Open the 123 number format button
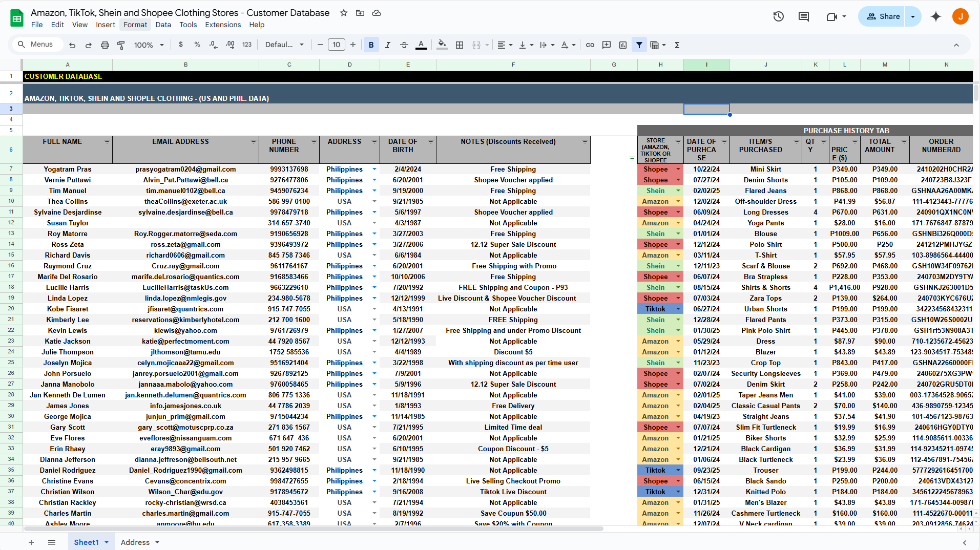This screenshot has width=980, height=550. pos(247,45)
